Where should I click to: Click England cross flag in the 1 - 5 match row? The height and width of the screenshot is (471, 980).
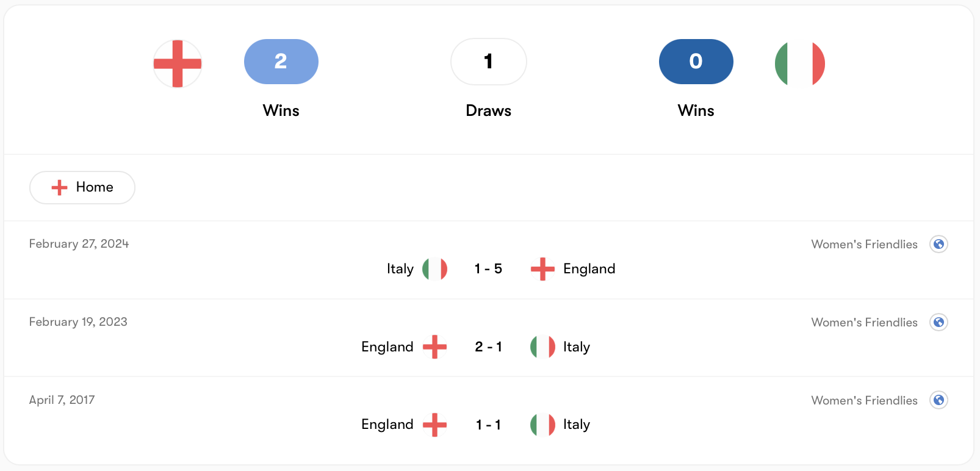click(542, 269)
